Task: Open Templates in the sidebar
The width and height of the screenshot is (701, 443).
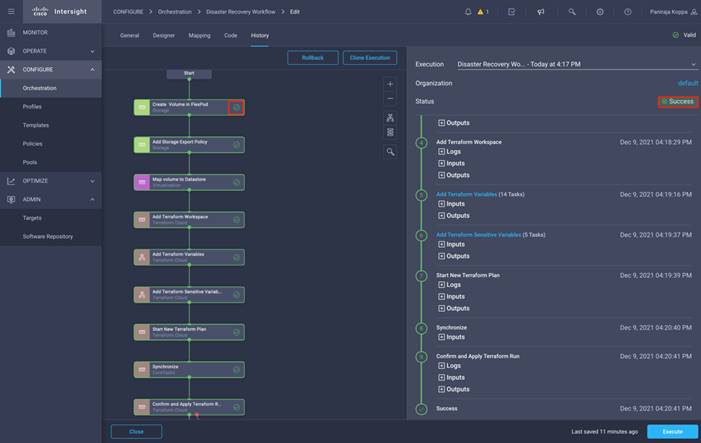Action: tap(51, 125)
